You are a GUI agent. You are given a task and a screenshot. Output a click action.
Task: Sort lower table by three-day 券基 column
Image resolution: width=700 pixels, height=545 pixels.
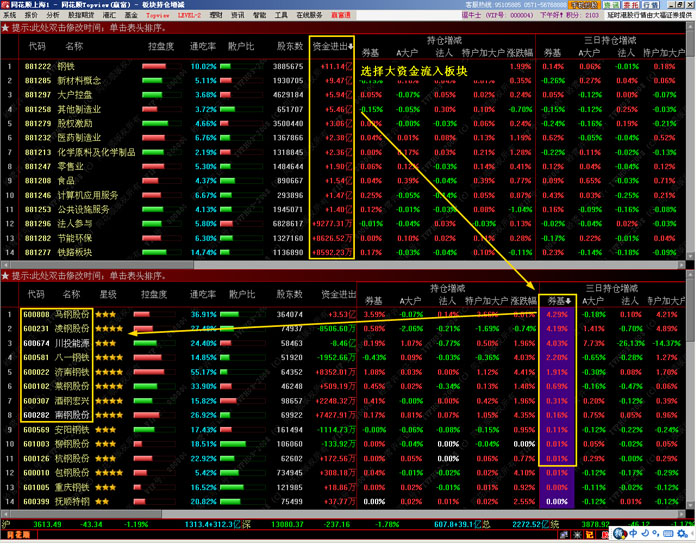557,300
